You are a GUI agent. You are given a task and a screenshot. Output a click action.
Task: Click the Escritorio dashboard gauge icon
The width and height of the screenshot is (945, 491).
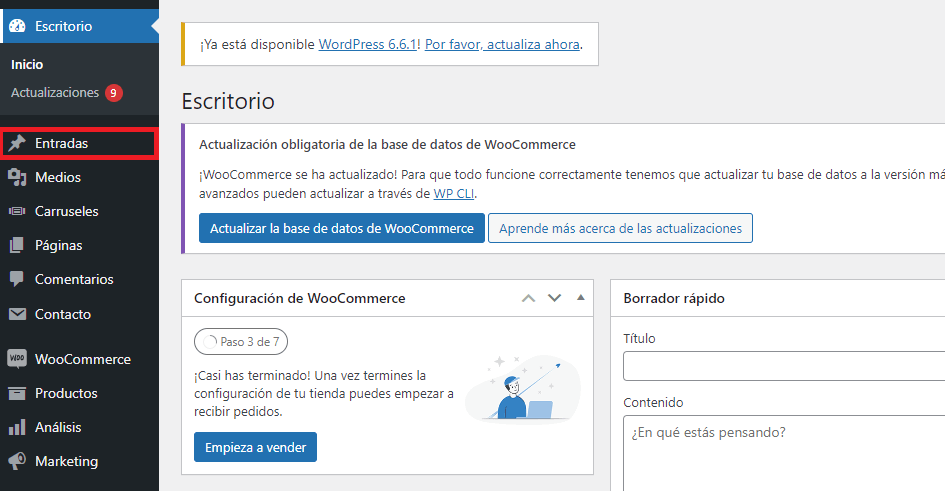[x=17, y=26]
